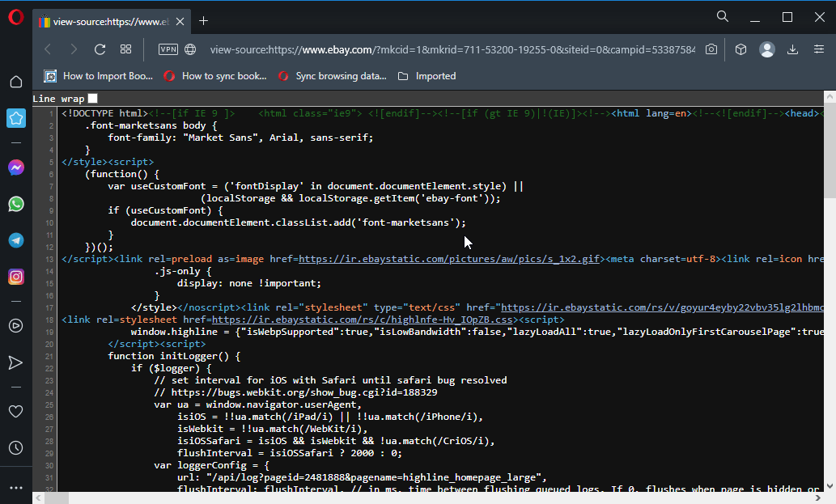
Task: Enable the Line wrap checkbox
Action: (92, 98)
